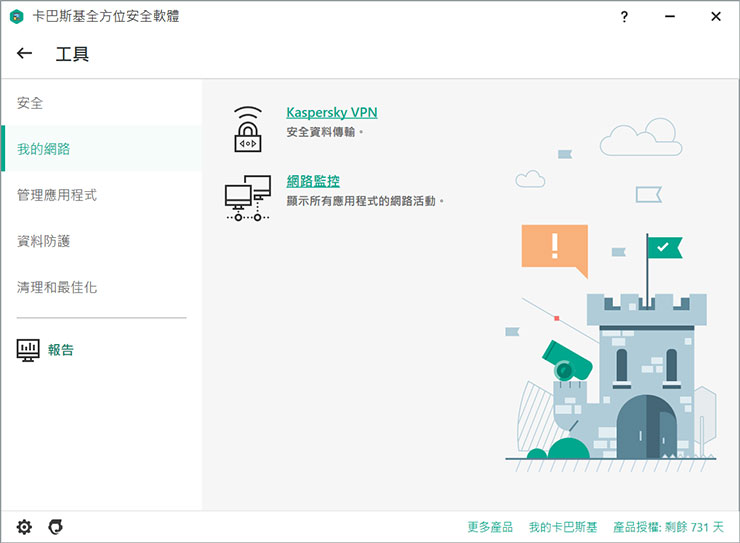
Task: View 產品授權 剩餘 731 天 license info
Action: tap(668, 527)
